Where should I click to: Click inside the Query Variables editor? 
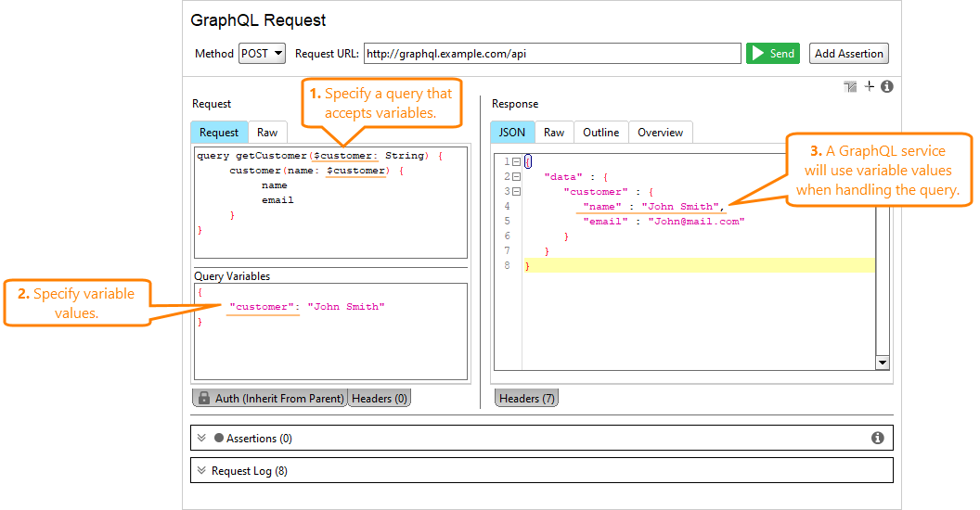pyautogui.click(x=330, y=331)
